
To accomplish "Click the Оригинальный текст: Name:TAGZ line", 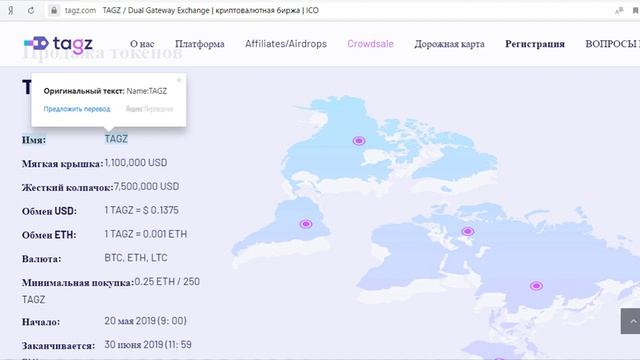I will tap(105, 91).
